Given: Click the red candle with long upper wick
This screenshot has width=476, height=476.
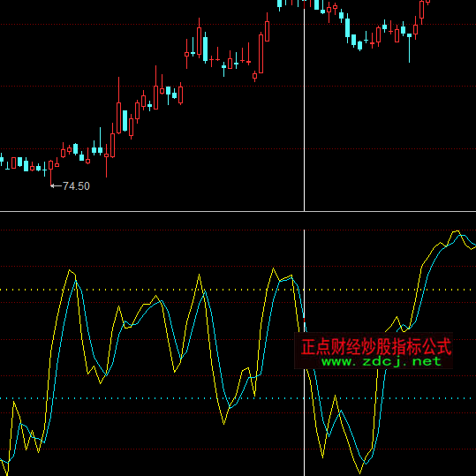Looking at the screenshot, I should click(x=118, y=105).
